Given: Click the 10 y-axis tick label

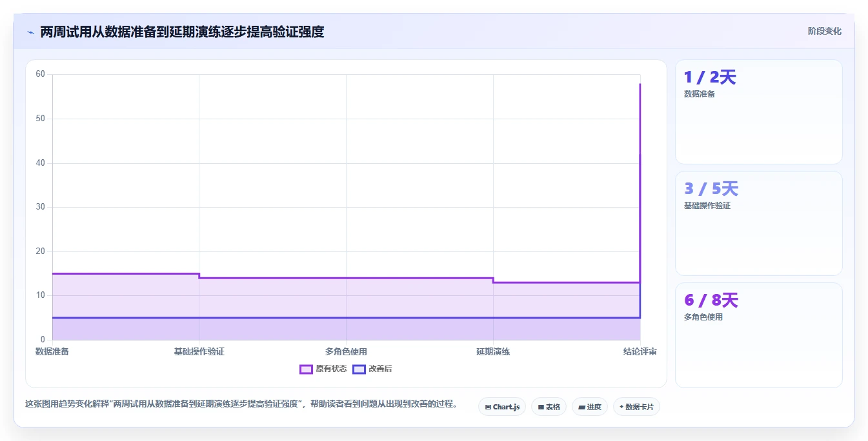Looking at the screenshot, I should coord(41,295).
